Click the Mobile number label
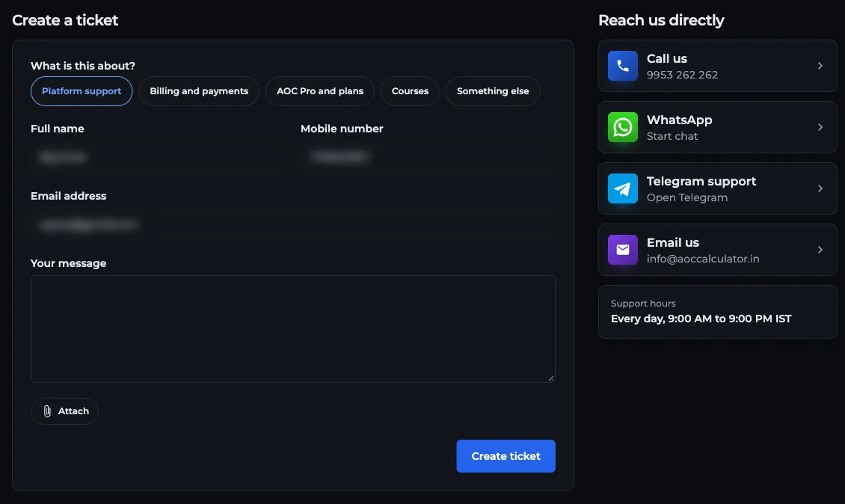The height and width of the screenshot is (504, 845). click(x=342, y=129)
